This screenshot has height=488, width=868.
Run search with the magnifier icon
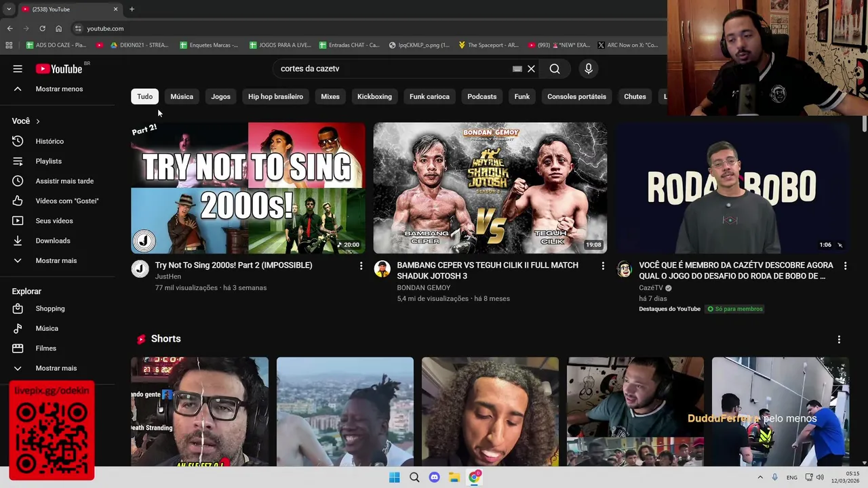tap(555, 68)
